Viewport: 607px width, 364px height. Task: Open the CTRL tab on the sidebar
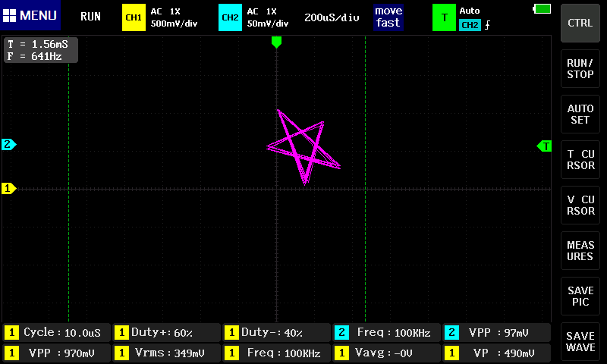click(x=580, y=23)
